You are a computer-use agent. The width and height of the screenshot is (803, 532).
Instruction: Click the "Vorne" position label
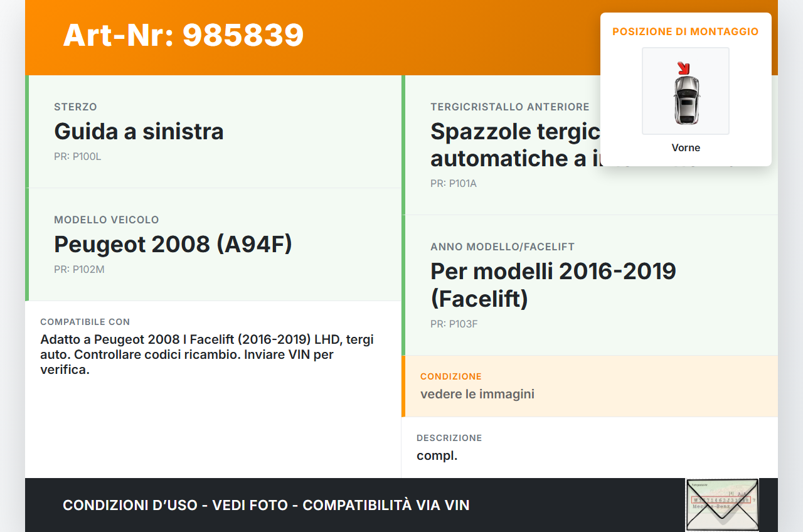[x=686, y=148]
